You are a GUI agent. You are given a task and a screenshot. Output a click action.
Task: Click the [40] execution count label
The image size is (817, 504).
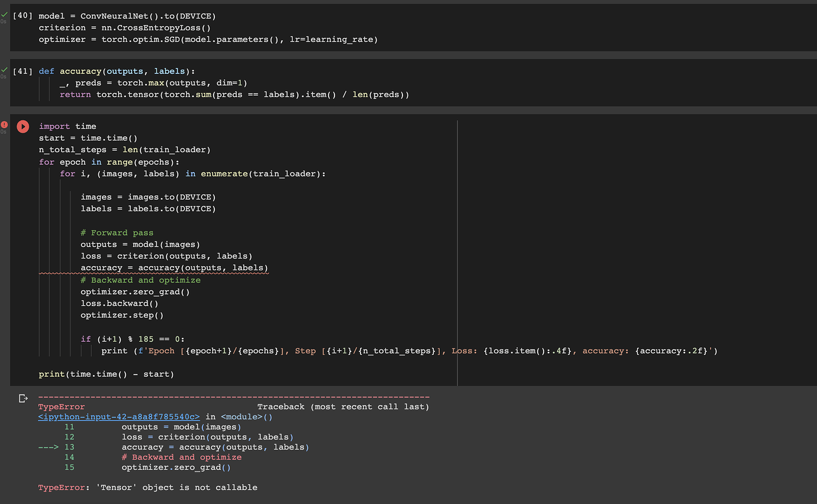pyautogui.click(x=22, y=16)
